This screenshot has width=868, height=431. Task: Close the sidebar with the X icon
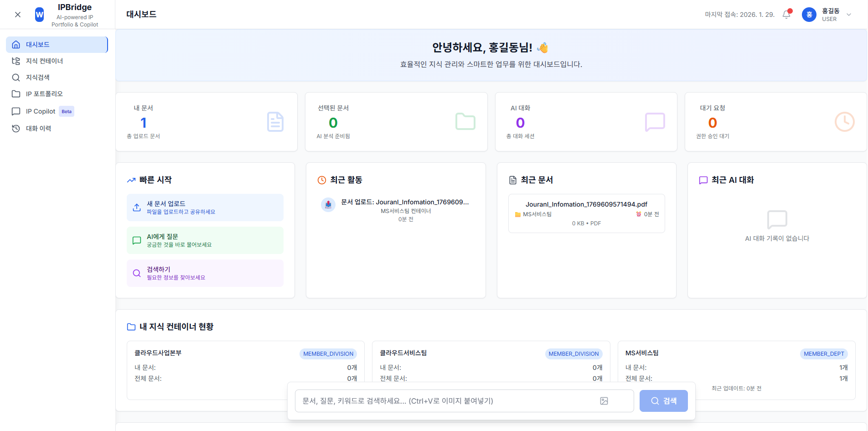pos(18,15)
